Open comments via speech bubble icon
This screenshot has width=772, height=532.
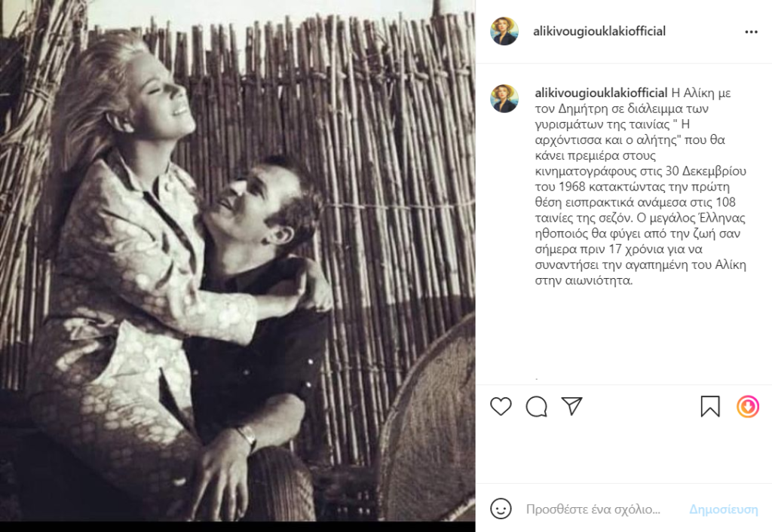point(536,406)
